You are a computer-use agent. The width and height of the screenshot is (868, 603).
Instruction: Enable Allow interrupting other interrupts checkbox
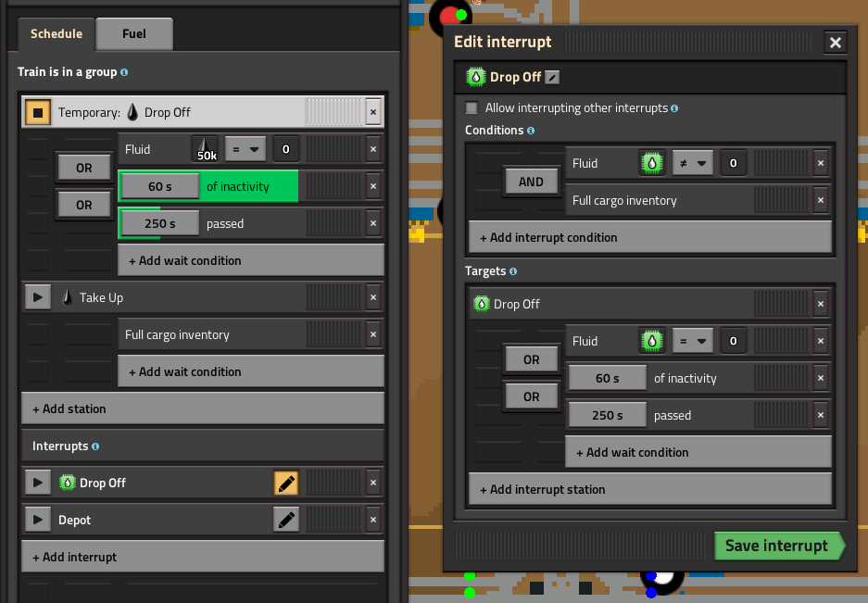472,108
